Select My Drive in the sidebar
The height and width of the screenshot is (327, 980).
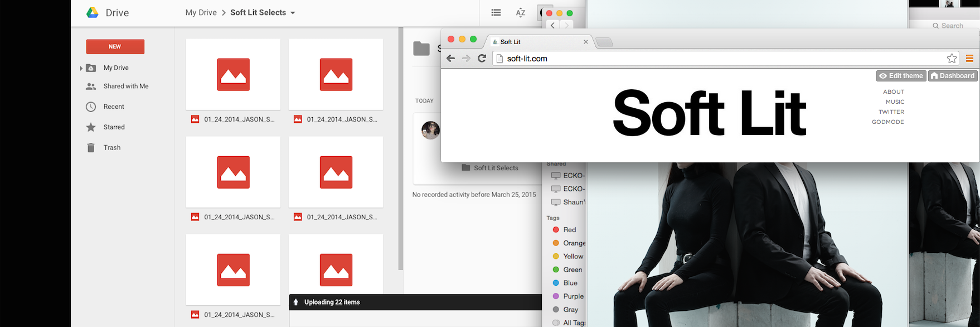[116, 68]
